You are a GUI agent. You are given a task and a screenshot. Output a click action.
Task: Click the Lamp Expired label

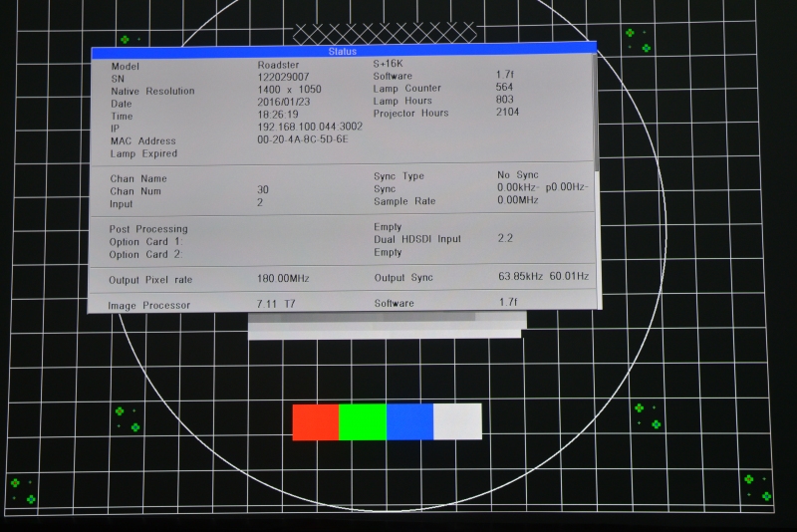tap(143, 153)
